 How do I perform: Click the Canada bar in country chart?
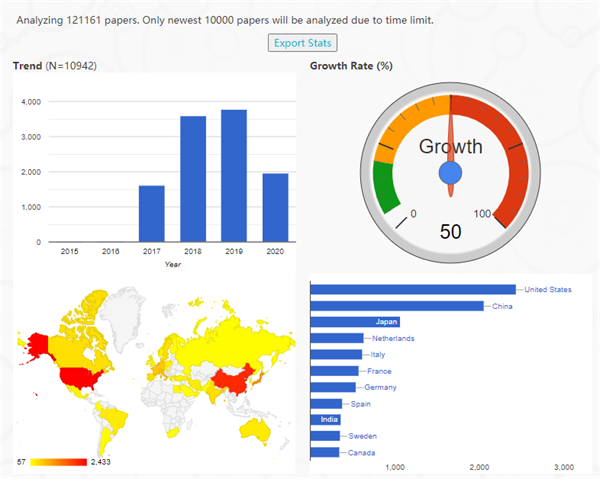coord(325,453)
